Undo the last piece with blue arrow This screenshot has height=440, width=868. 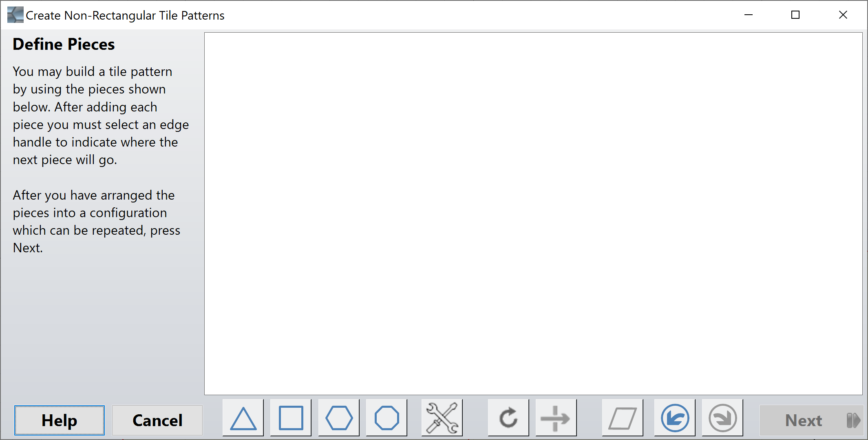(x=675, y=418)
